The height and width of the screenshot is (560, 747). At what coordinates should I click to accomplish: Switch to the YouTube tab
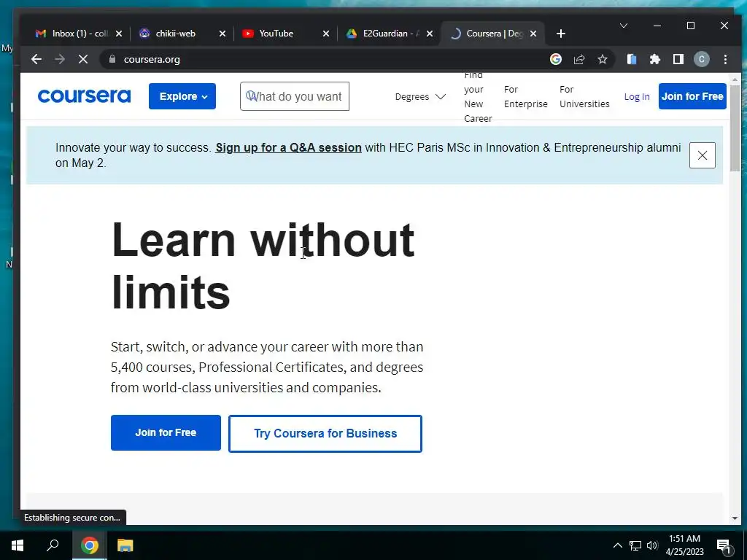tap(276, 34)
